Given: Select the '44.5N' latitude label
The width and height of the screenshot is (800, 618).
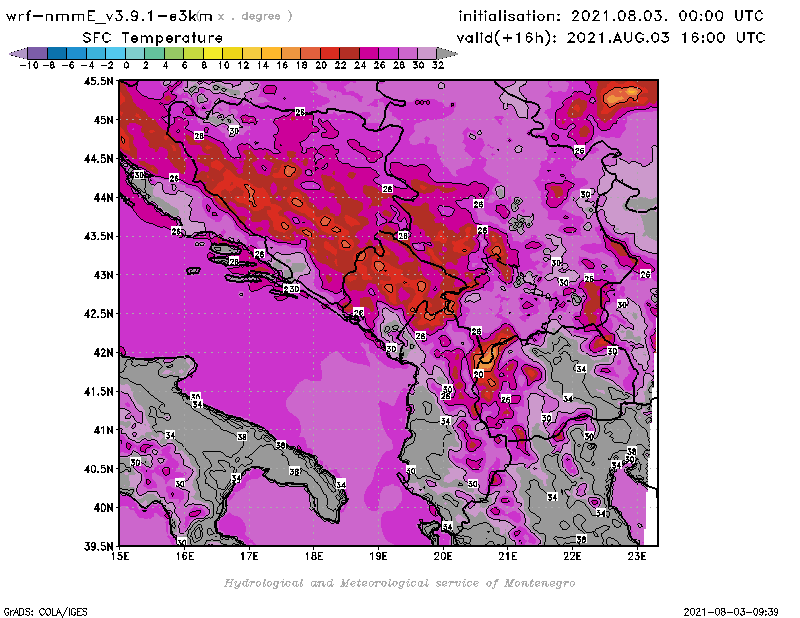Looking at the screenshot, I should tap(98, 159).
